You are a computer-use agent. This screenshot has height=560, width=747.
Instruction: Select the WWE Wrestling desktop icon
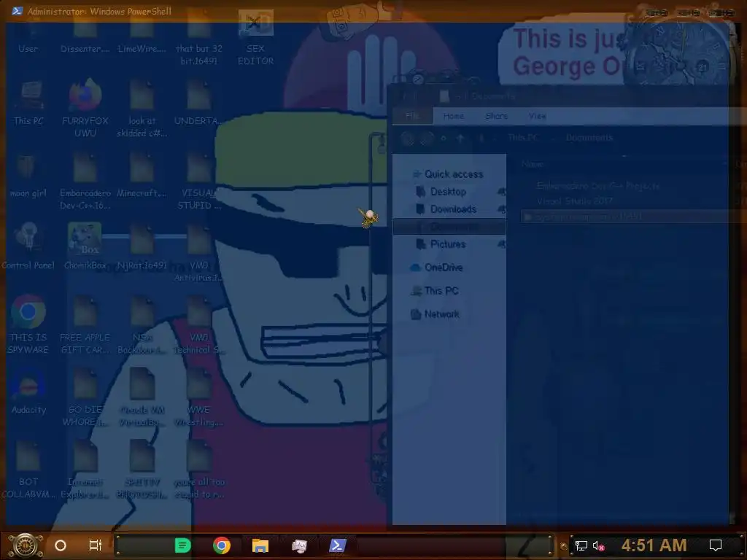198,397
